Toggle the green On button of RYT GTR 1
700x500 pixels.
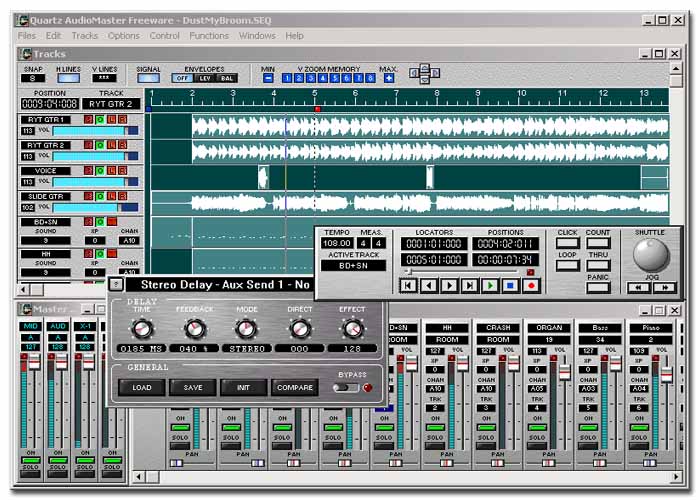(100, 120)
